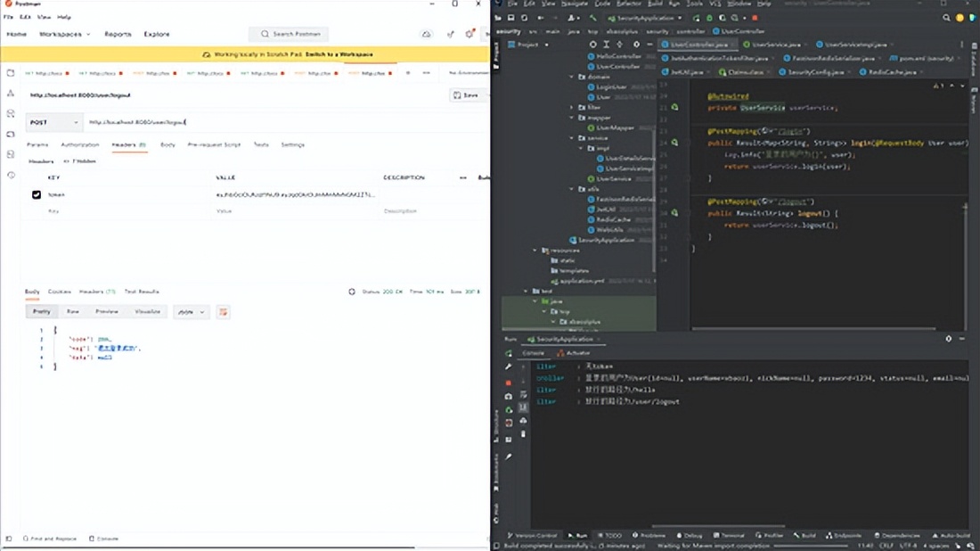Click the gutter bean icon beside logout method
Viewport: 980px width, 551px height.
(674, 213)
